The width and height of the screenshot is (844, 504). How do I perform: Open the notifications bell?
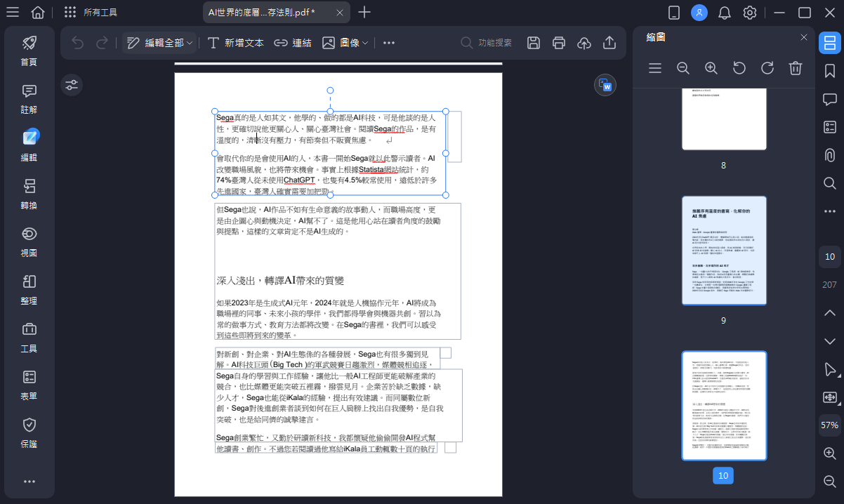725,12
